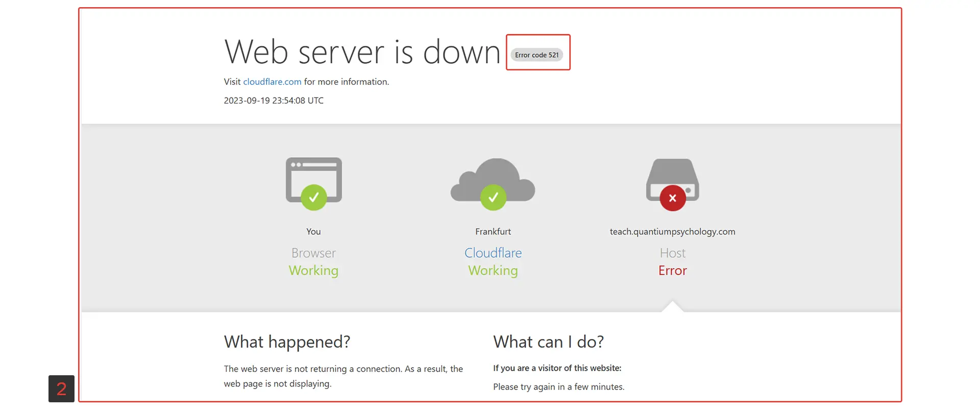Click 'Please try again in a few minutes.'
Viewport: 980px width, 412px height.
tap(558, 387)
